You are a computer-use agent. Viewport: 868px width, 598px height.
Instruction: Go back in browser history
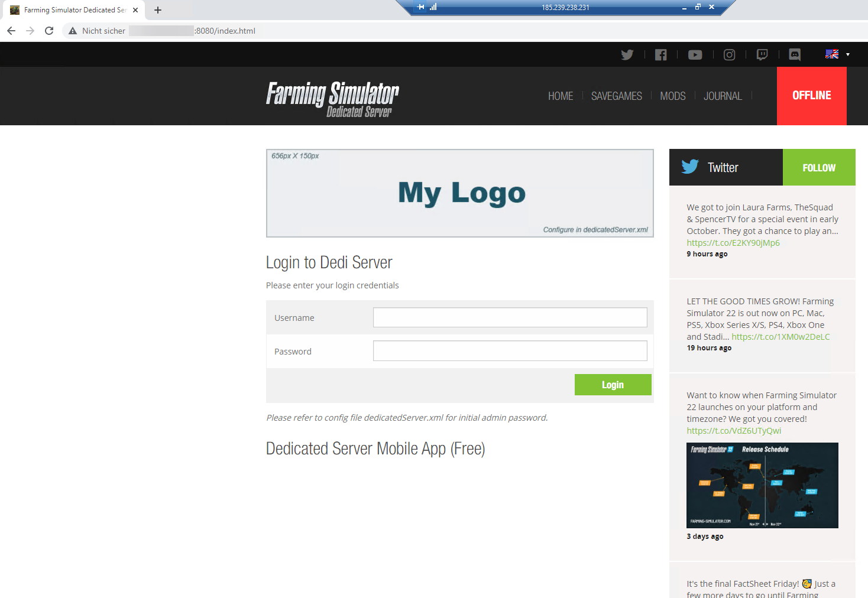click(x=11, y=31)
